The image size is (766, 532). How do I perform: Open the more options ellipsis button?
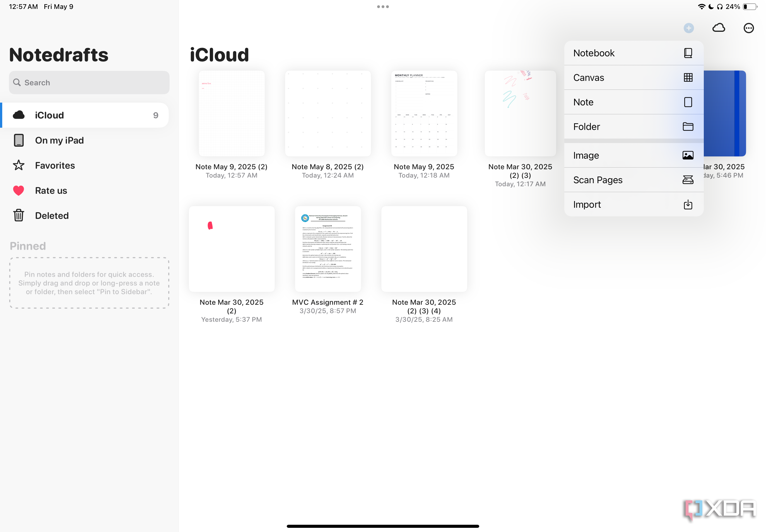[748, 28]
